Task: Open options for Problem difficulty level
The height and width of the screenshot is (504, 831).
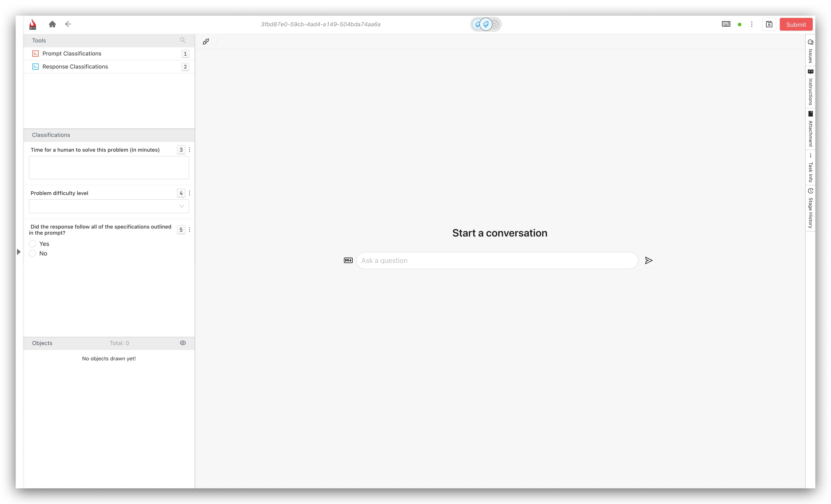Action: coord(190,193)
